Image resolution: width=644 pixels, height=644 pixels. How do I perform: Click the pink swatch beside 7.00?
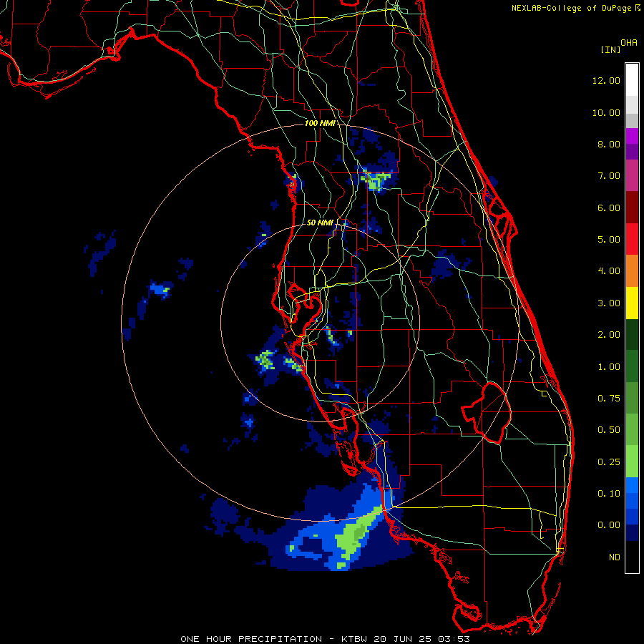[x=632, y=175]
